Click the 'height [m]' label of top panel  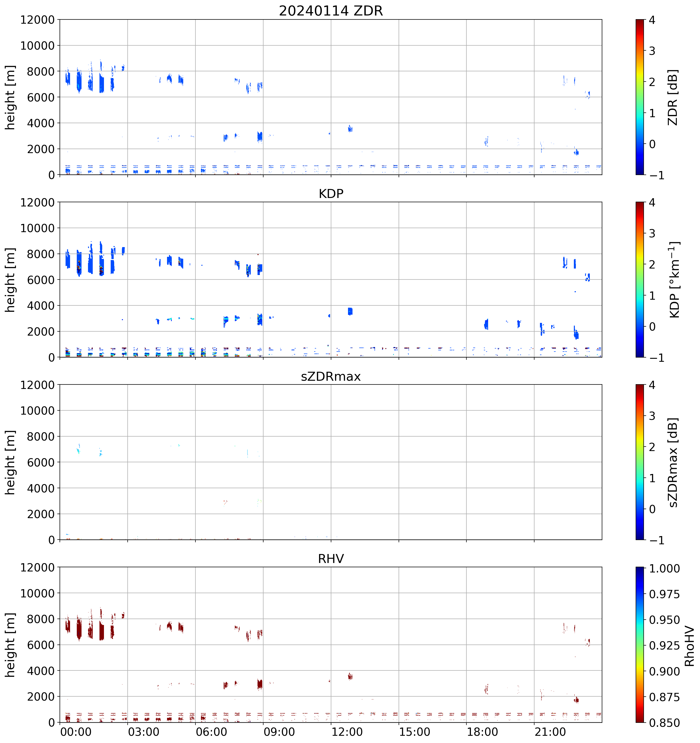[x=10, y=97]
